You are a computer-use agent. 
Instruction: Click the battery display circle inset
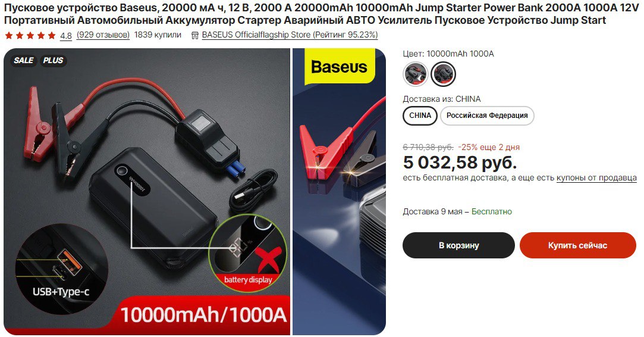point(247,252)
